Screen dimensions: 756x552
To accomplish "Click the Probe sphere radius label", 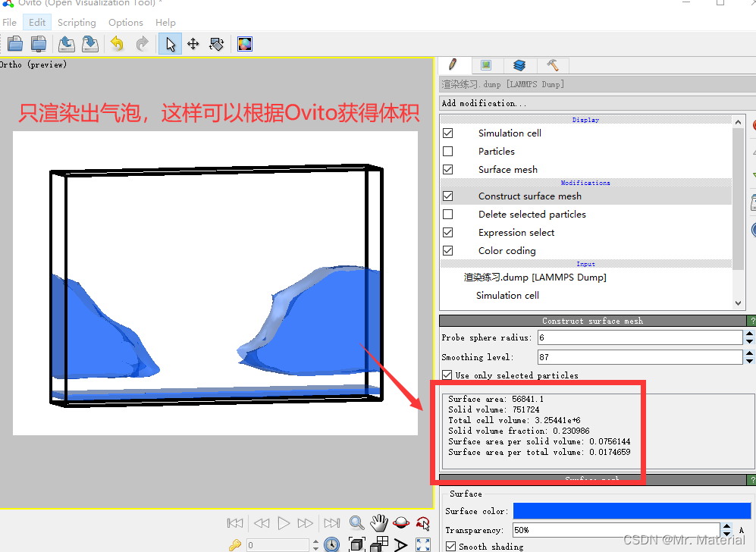I will click(x=487, y=337).
